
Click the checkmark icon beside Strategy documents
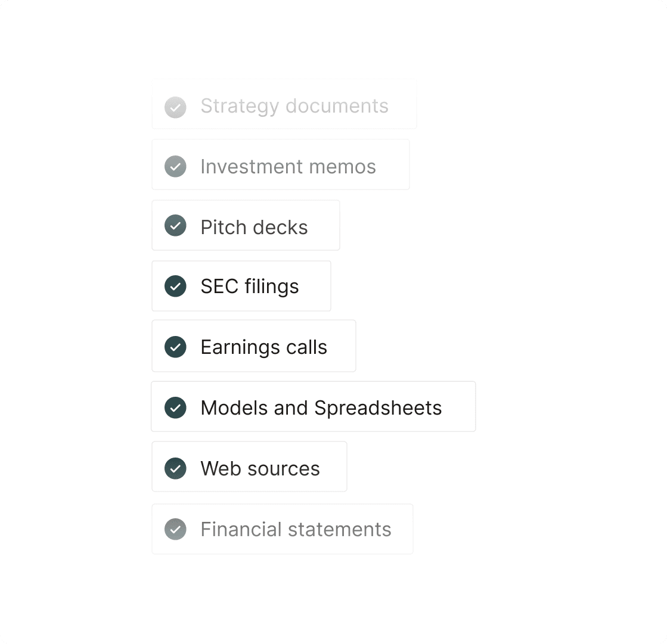click(175, 107)
